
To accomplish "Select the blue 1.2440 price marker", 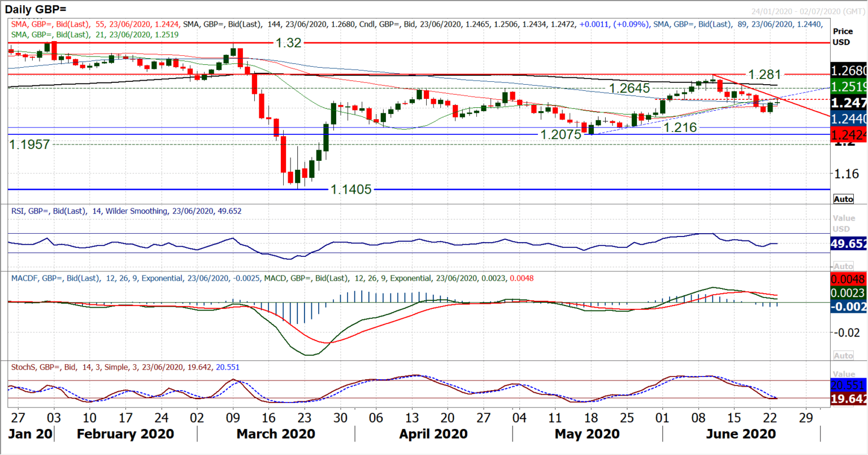I will [849, 119].
